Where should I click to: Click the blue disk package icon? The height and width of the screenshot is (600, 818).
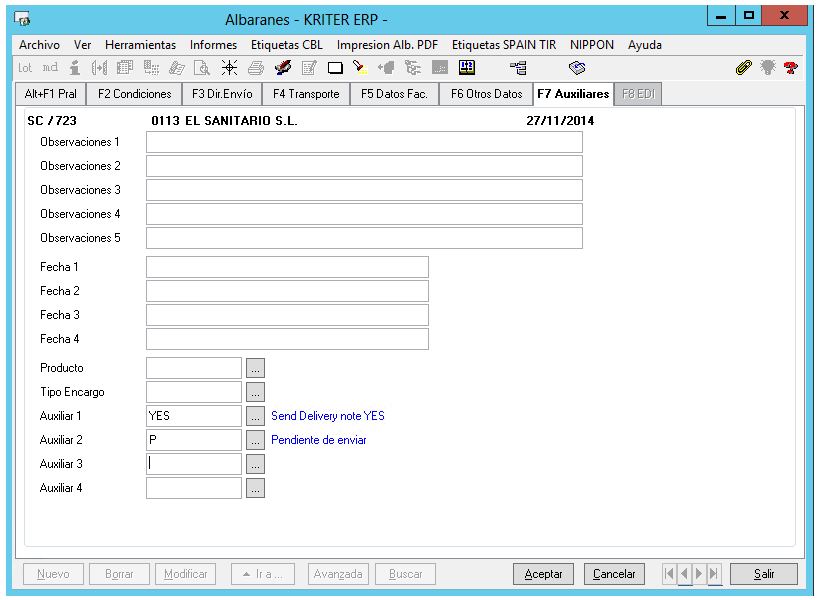[x=577, y=68]
